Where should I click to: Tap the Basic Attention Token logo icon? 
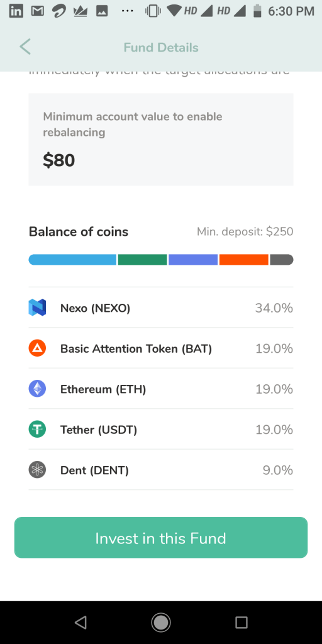(x=37, y=348)
